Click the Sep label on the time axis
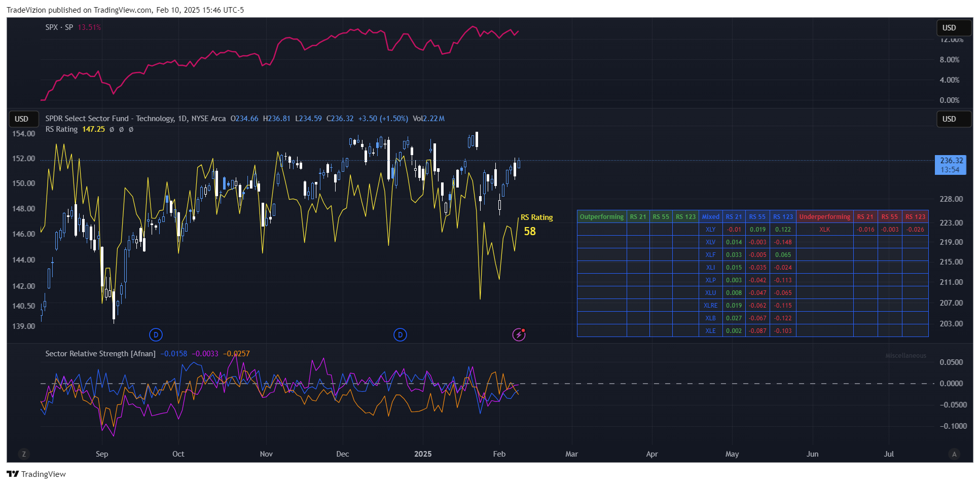Screen dimensions: 980x485 coord(102,454)
